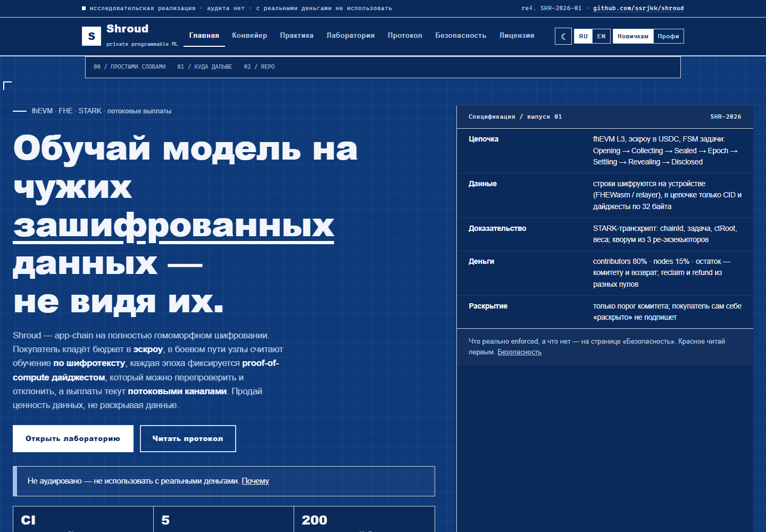Click the Данные specification row label
766x532 pixels.
tap(482, 184)
